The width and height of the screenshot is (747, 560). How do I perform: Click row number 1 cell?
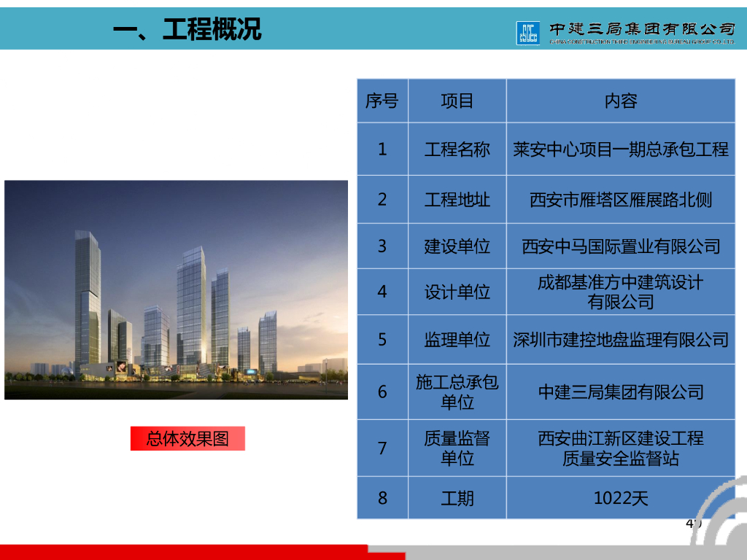(x=382, y=149)
